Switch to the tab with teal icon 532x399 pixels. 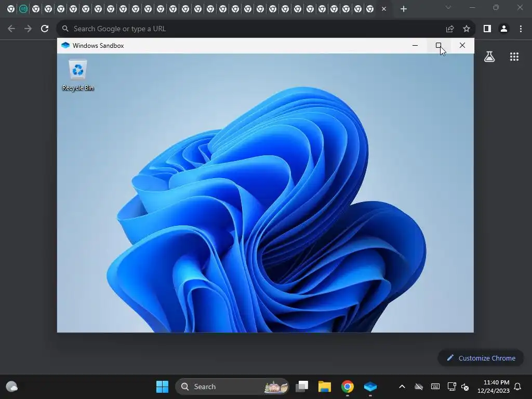(x=23, y=9)
